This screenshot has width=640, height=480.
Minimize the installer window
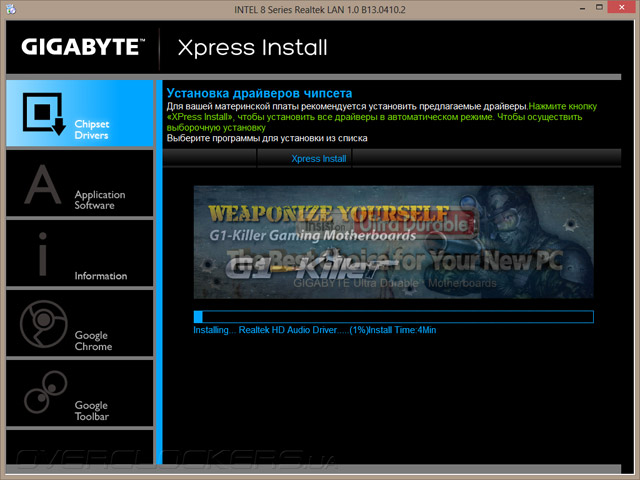tap(582, 8)
